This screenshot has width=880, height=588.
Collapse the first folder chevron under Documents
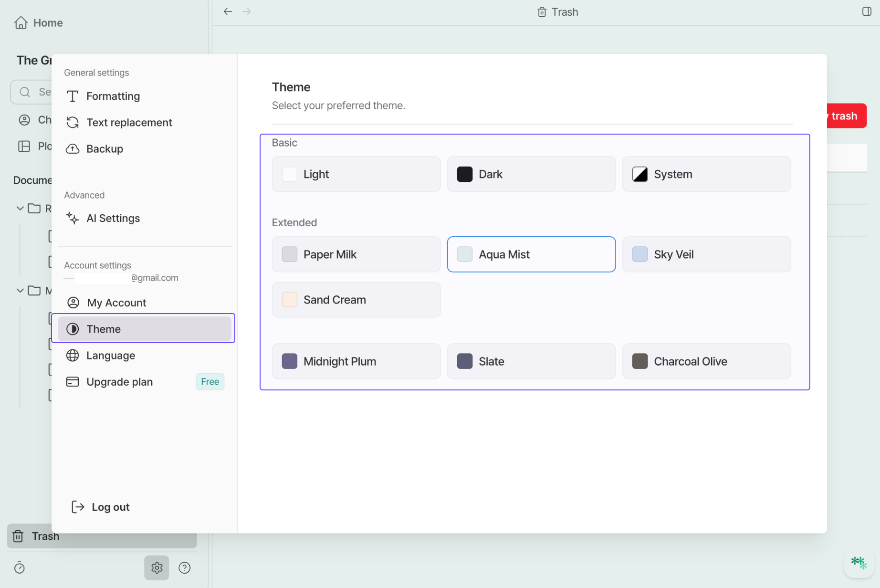point(20,209)
